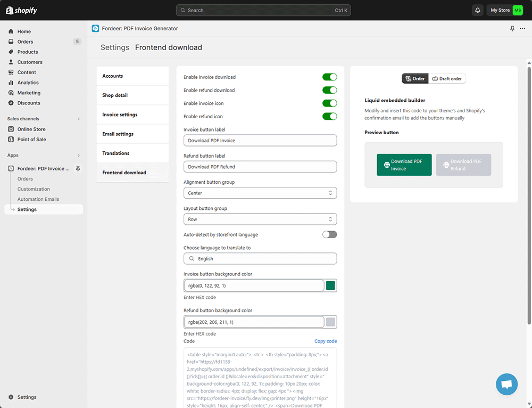
Task: Toggle Enable invoice icon switch
Action: click(329, 103)
